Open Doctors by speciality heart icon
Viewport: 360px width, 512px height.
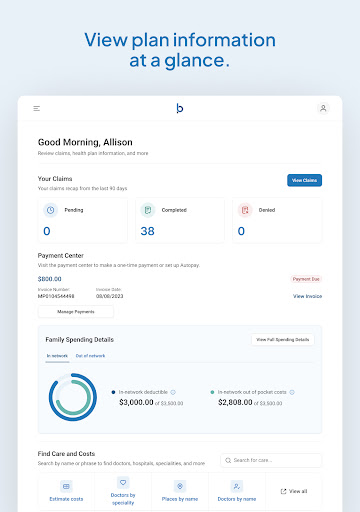pos(123,482)
